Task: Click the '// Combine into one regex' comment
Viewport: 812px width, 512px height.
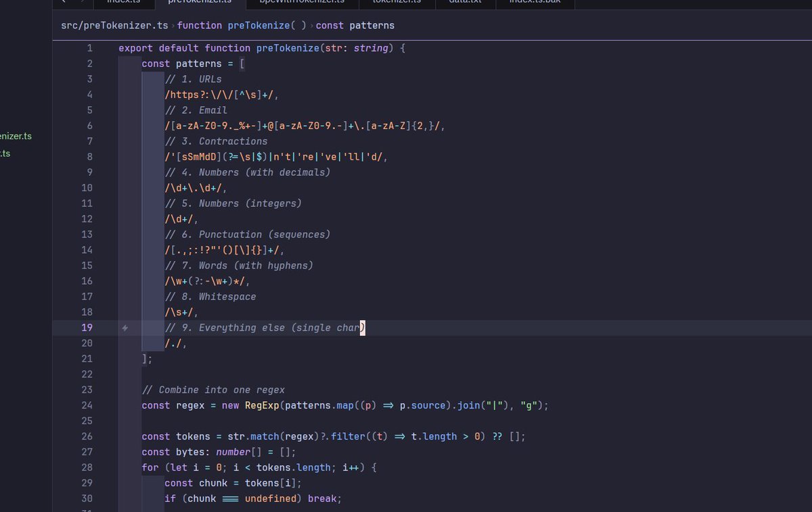Action: tap(213, 390)
